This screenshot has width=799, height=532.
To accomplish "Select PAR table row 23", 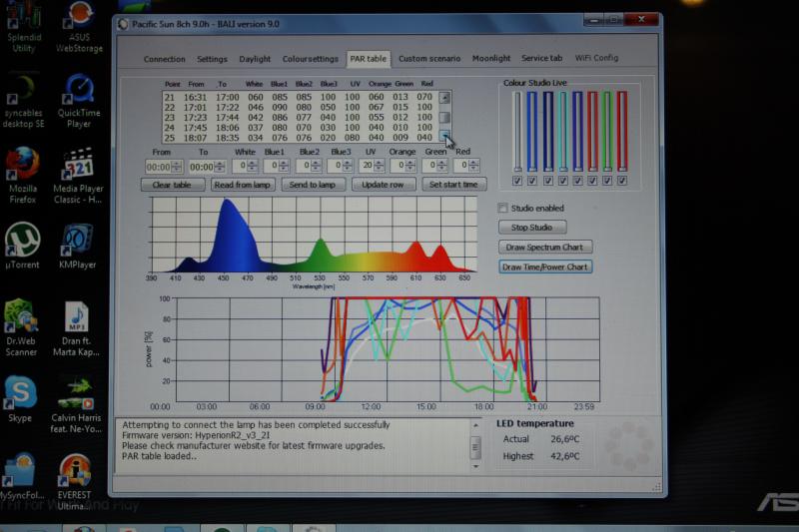I will pos(300,117).
